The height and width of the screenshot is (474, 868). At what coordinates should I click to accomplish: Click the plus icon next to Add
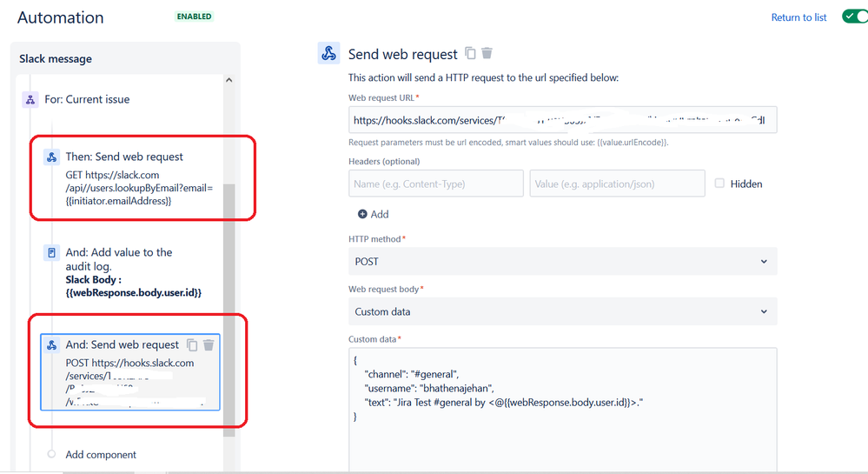click(x=362, y=214)
